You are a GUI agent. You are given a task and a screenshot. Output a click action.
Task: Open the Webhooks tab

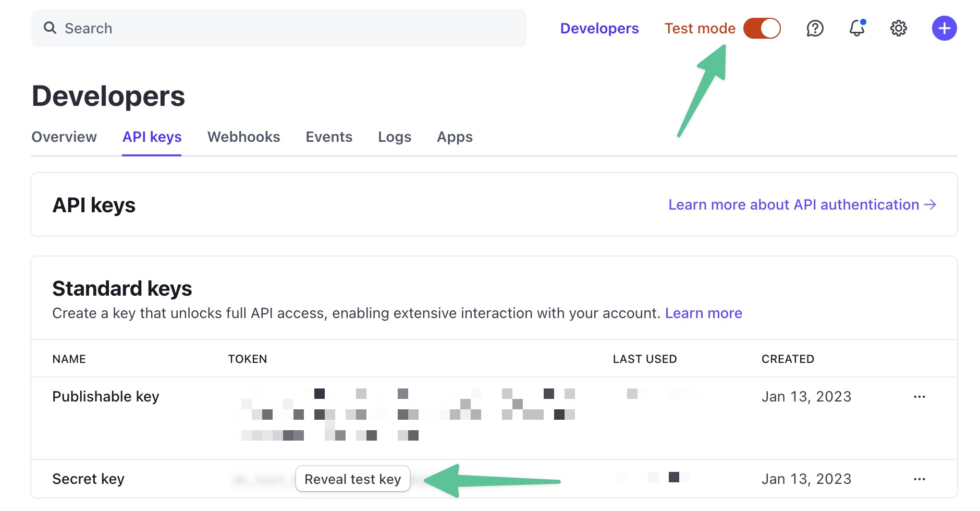(x=243, y=137)
